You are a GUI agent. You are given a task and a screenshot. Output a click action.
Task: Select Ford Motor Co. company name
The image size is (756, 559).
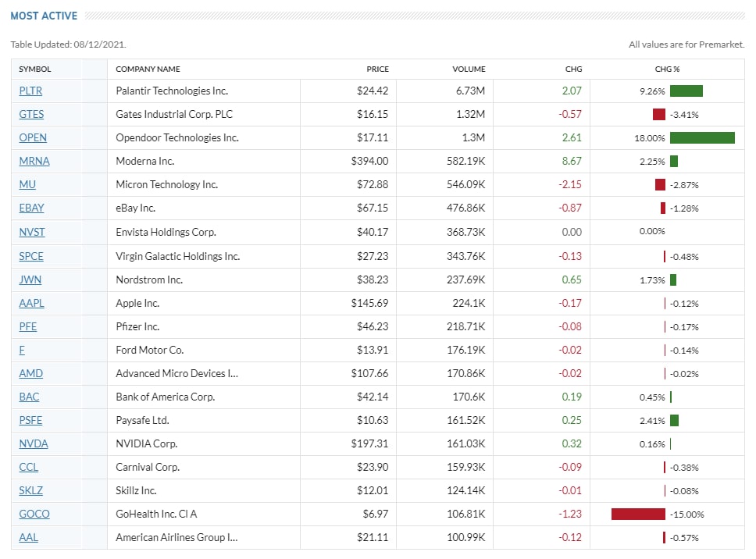click(149, 350)
